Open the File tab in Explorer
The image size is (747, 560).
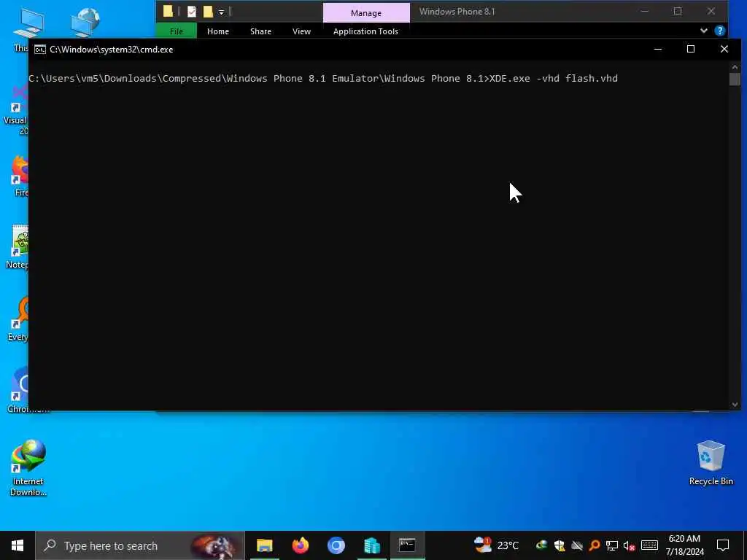[177, 31]
